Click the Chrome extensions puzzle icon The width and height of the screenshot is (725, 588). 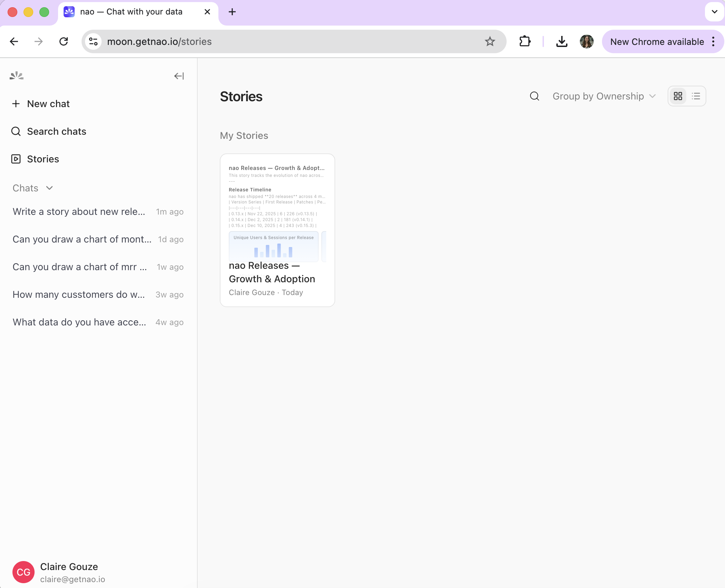pos(525,42)
